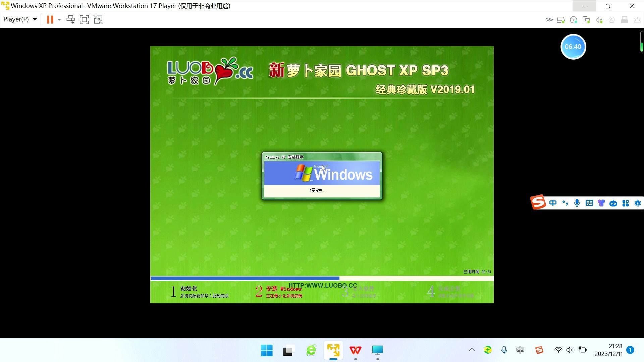Click the tray 中 input indicator
644x362 pixels.
click(x=520, y=350)
